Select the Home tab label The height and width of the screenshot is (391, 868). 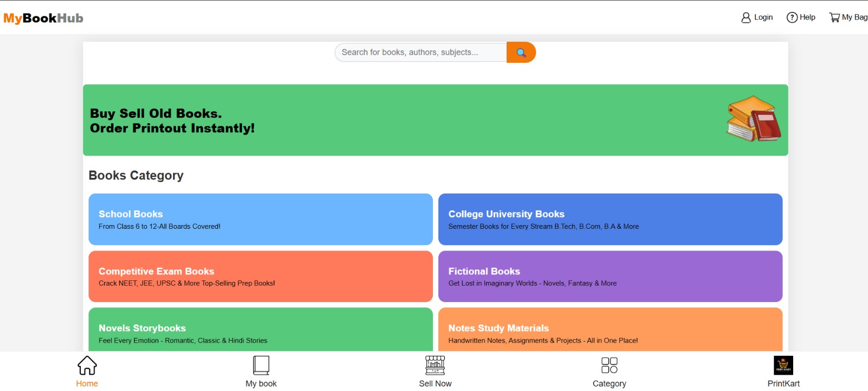pos(87,383)
